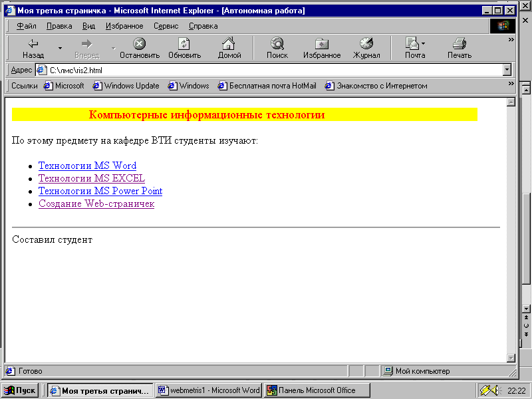Click the Составил студент text
The height and width of the screenshot is (399, 532).
53,239
